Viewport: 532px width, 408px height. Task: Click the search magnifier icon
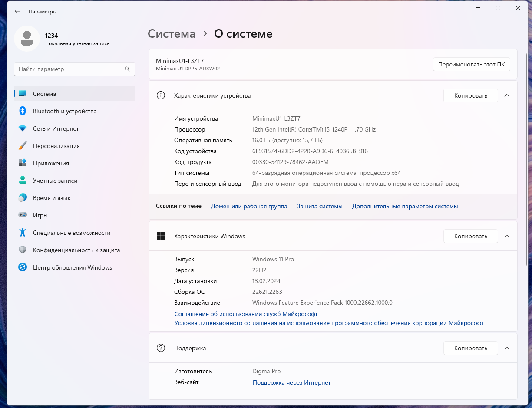point(127,69)
